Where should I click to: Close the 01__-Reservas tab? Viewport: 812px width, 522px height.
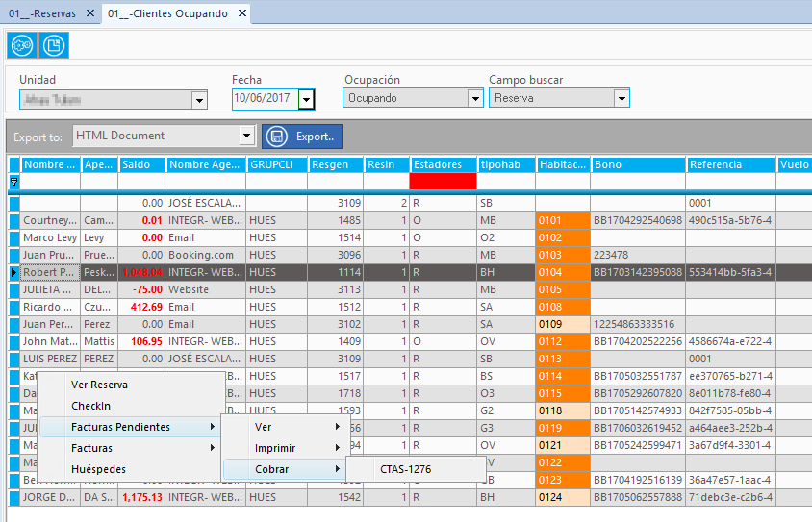click(x=90, y=12)
